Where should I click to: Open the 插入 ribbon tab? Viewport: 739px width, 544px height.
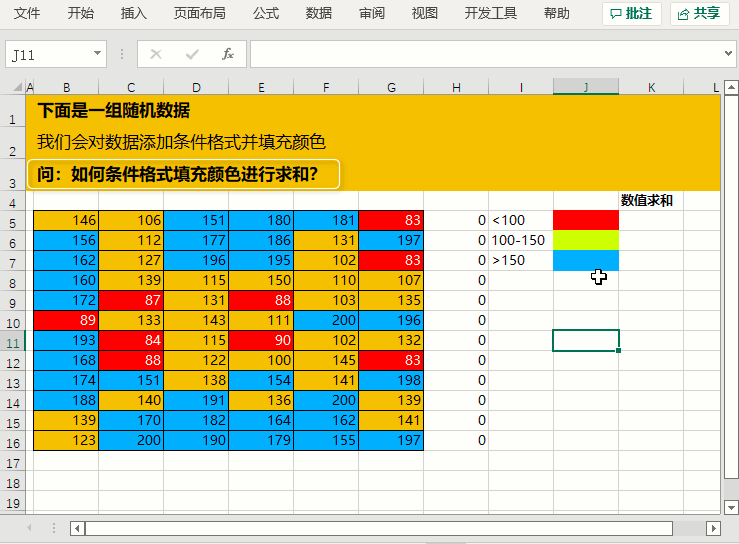pos(133,13)
